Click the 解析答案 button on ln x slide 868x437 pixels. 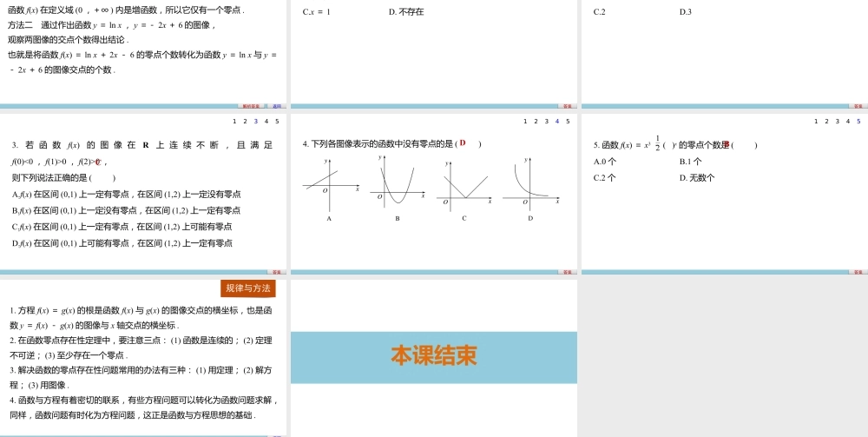tap(251, 106)
